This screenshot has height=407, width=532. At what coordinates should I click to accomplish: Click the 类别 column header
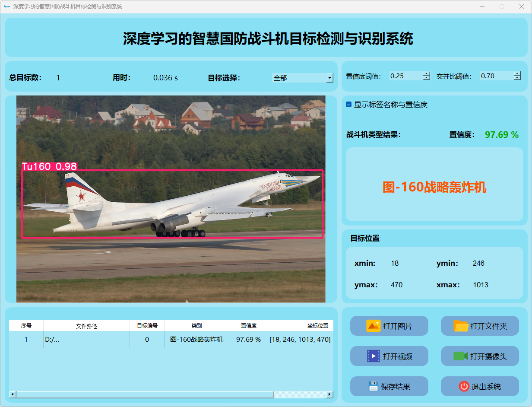pos(196,326)
